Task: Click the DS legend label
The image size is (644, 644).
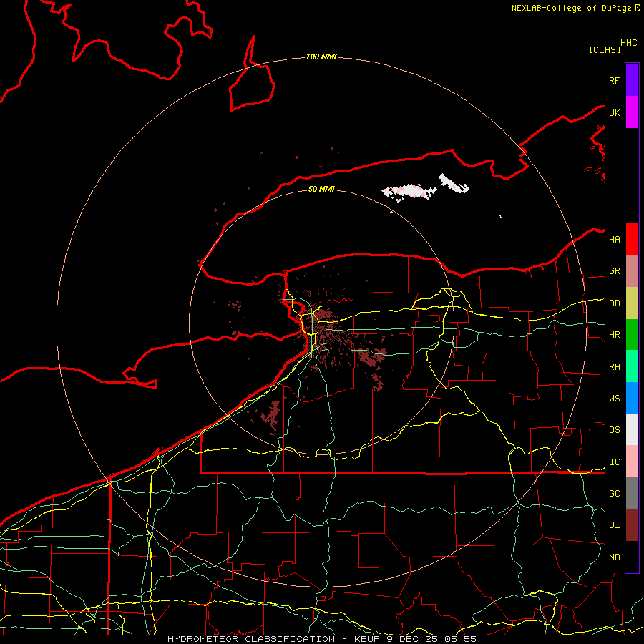Action: click(x=614, y=430)
